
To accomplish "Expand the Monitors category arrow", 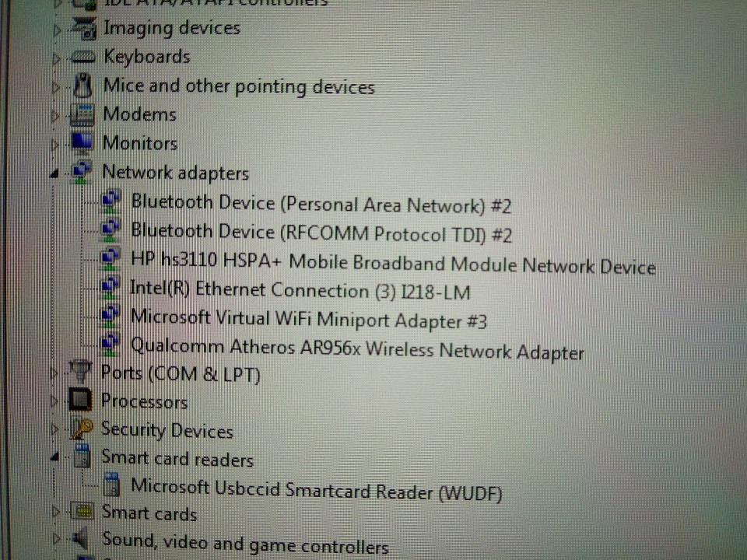I will [x=54, y=145].
